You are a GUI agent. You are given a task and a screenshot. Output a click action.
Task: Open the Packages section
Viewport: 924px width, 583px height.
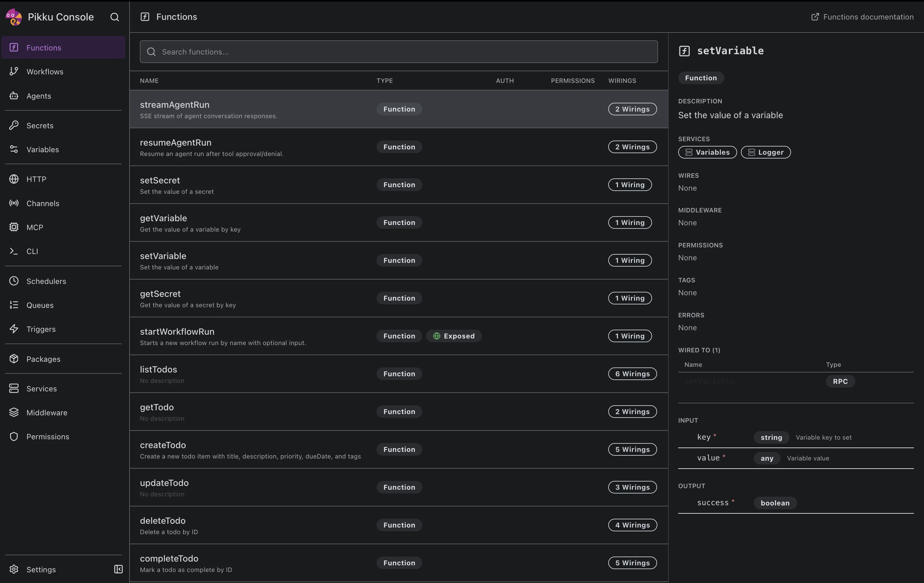point(43,359)
